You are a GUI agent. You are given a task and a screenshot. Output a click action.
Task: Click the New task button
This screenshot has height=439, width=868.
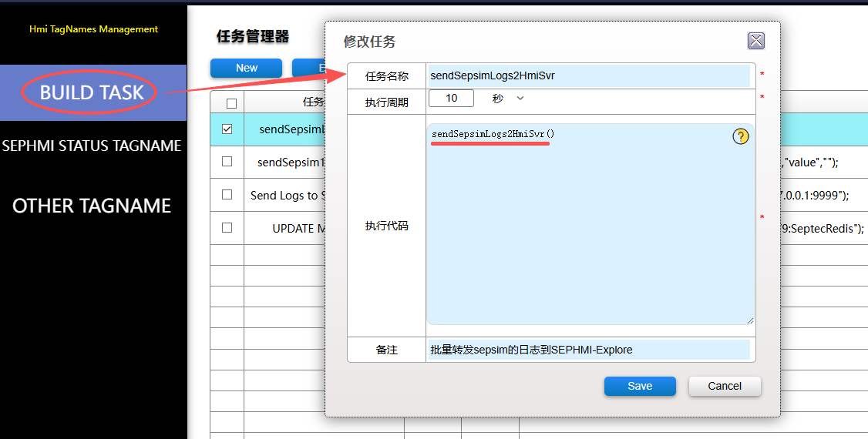click(x=246, y=68)
